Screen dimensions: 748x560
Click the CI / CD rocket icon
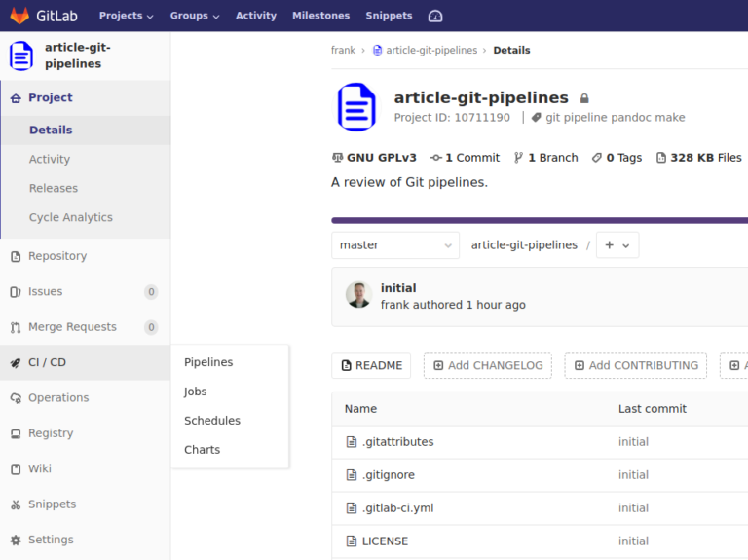pos(16,363)
